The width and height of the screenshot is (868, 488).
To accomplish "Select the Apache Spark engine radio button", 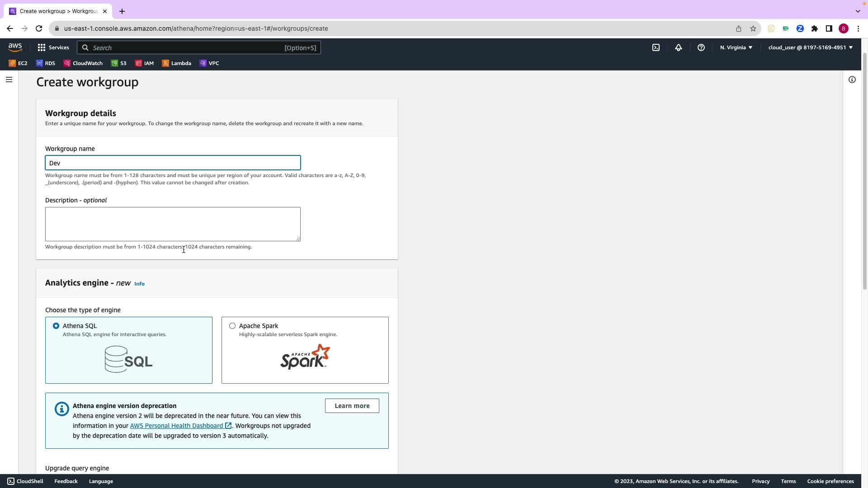I will (232, 326).
